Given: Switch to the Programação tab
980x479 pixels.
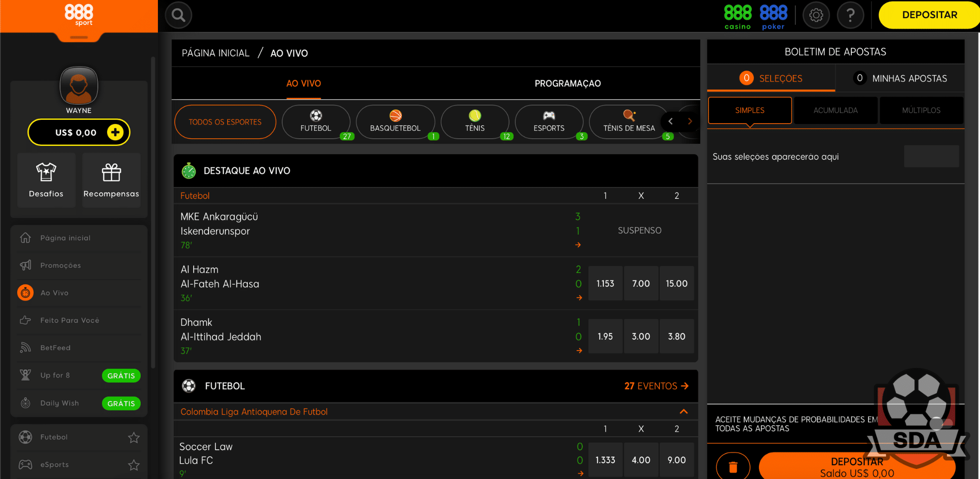Looking at the screenshot, I should tap(568, 83).
